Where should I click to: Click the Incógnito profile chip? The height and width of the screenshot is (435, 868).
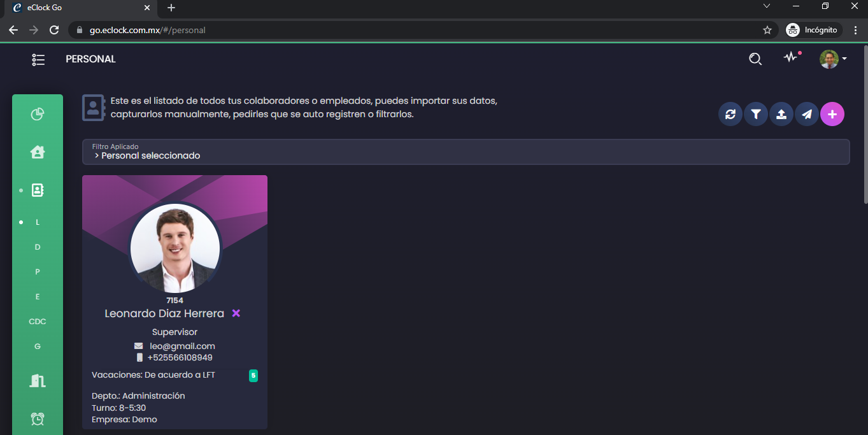pos(813,30)
